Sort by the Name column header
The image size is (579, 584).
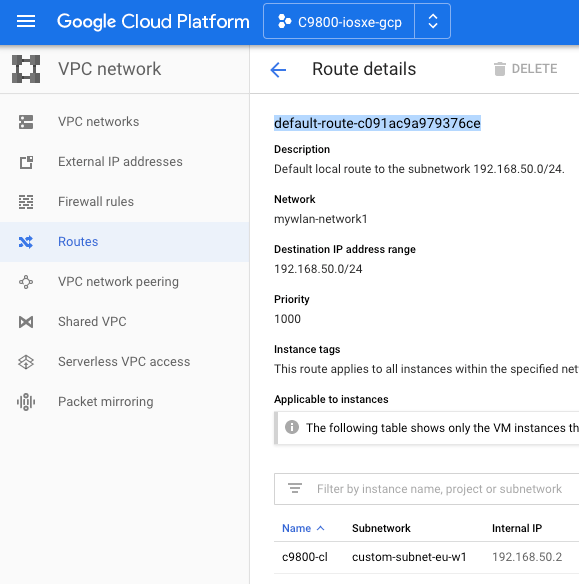(x=296, y=528)
